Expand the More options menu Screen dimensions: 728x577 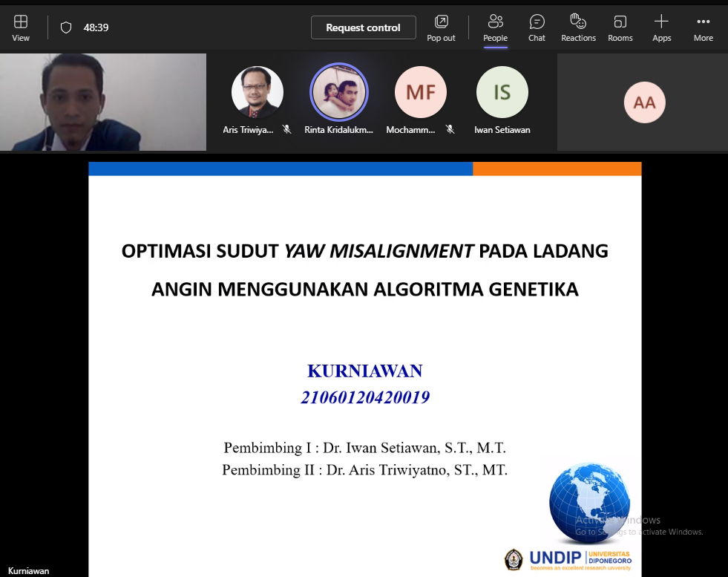tap(703, 27)
